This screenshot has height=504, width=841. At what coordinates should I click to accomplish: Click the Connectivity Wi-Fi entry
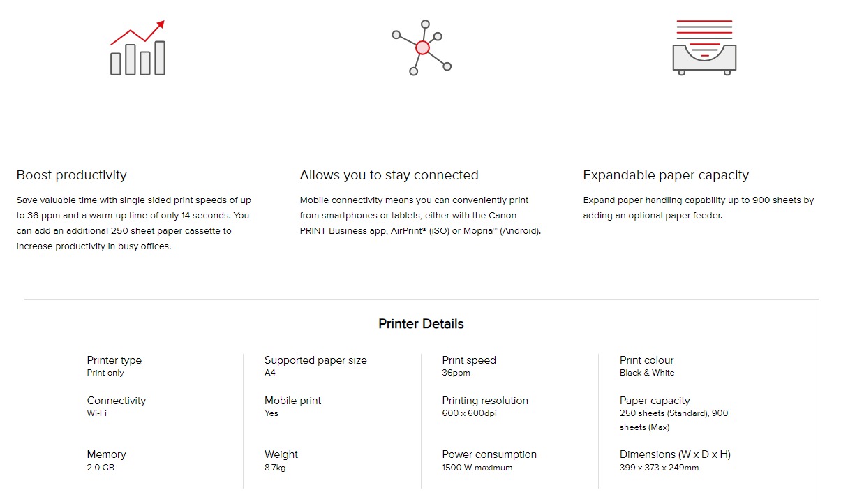(x=117, y=406)
